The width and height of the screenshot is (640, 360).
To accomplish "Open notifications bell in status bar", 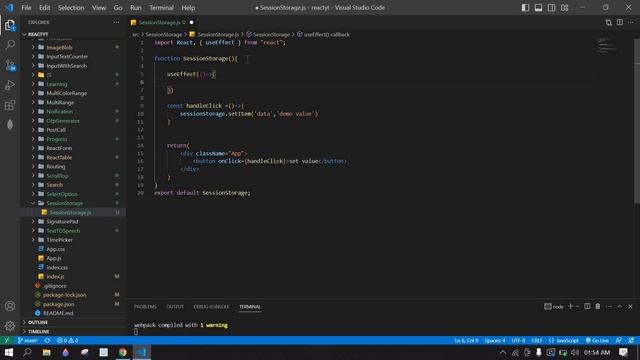I will point(631,340).
